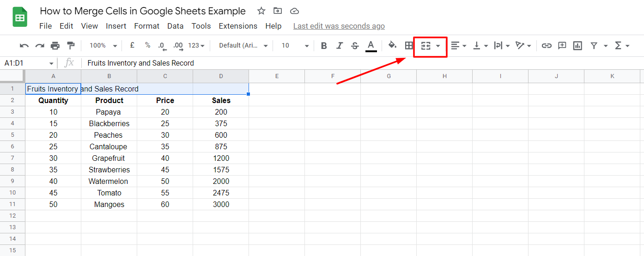Open the Extensions menu
The image size is (644, 256).
238,26
